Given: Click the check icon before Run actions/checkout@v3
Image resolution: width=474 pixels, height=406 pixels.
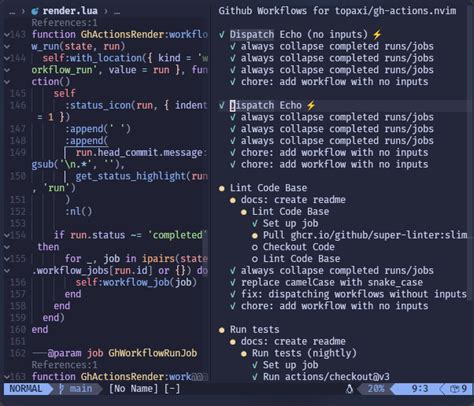Looking at the screenshot, I should (x=255, y=377).
